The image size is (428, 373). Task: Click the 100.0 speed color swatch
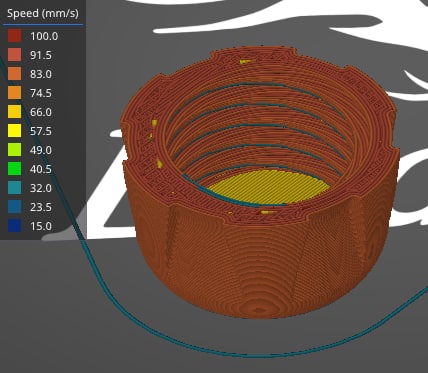(x=15, y=36)
